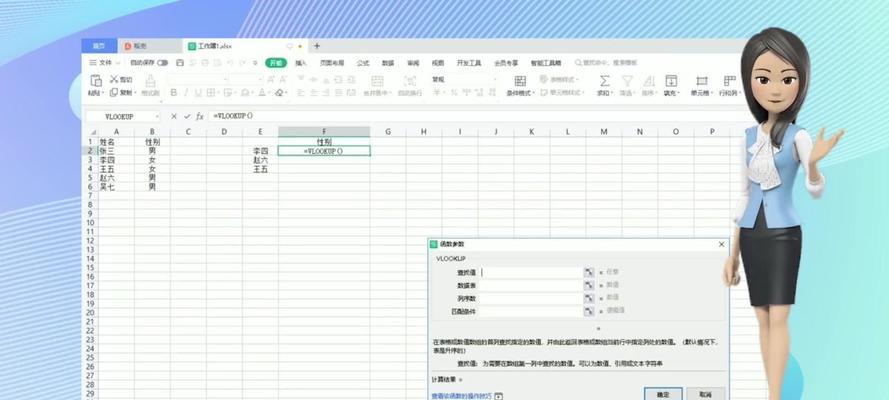Viewport: 889px width, 400px height.
Task: Click the Paste (粘贴) clipboard icon
Action: click(96, 80)
